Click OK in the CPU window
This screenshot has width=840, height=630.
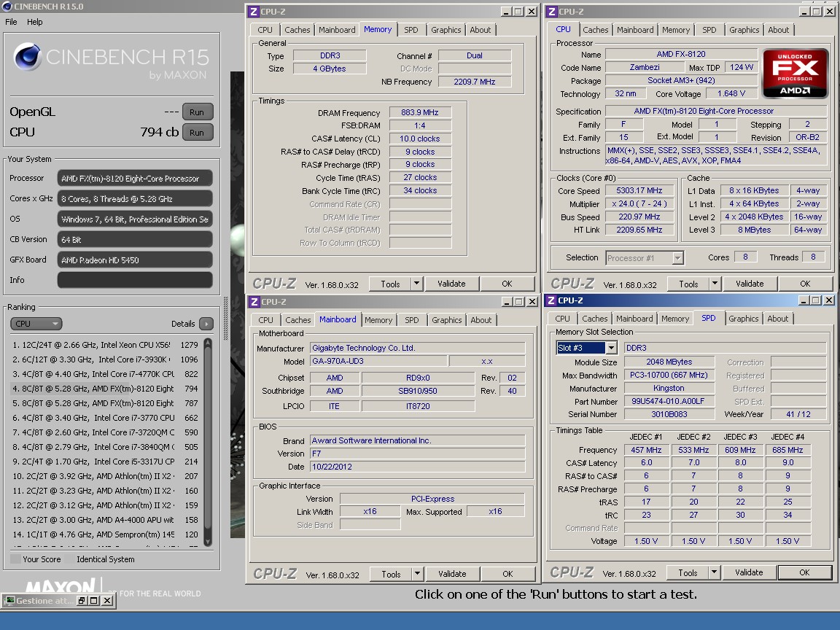coord(805,284)
